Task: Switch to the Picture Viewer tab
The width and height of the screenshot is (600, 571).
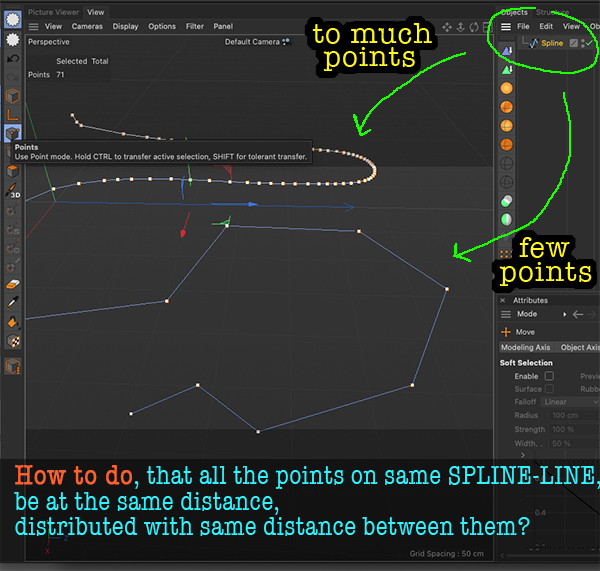Action: (x=53, y=12)
